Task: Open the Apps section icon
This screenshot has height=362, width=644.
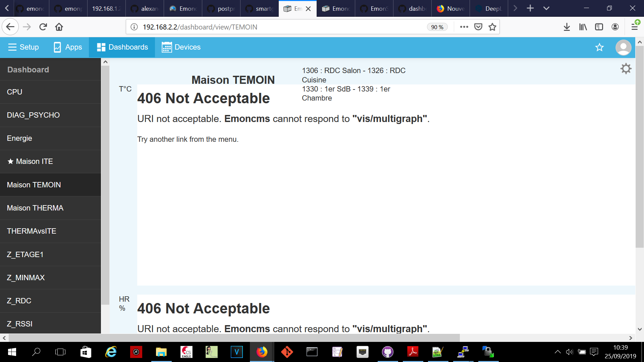Action: click(57, 47)
